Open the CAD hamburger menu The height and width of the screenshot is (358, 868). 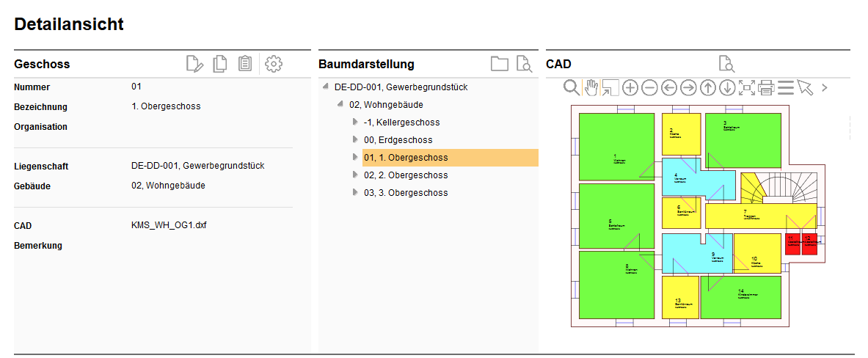click(786, 88)
